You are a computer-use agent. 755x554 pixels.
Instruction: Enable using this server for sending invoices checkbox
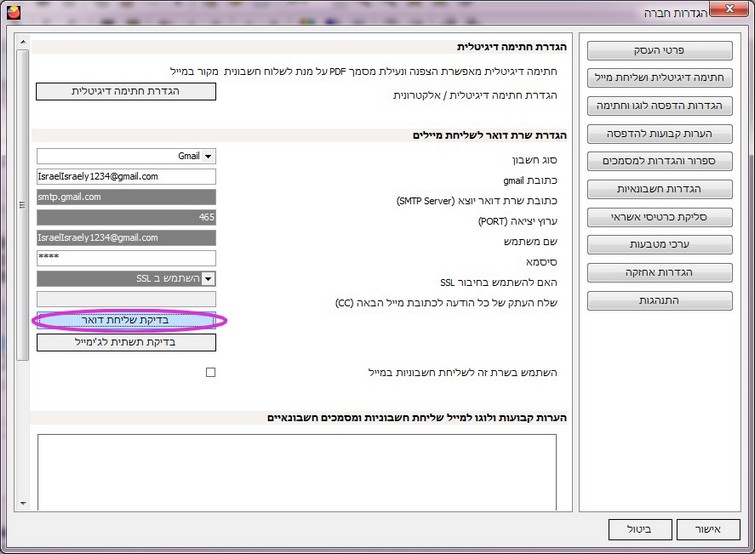pos(210,372)
